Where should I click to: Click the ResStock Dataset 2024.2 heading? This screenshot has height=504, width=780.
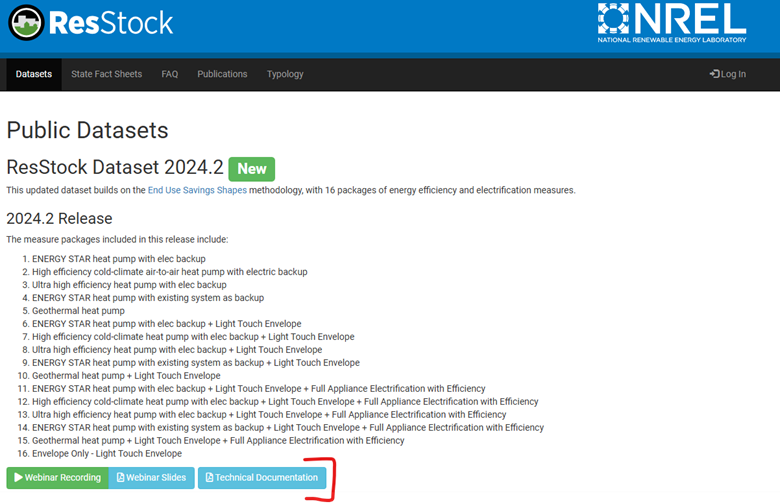coord(113,168)
